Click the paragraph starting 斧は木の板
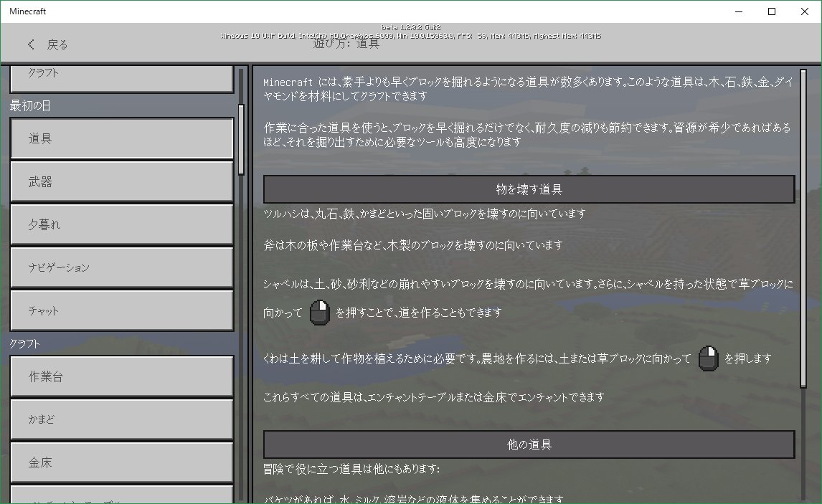The width and height of the screenshot is (822, 504). pos(413,245)
